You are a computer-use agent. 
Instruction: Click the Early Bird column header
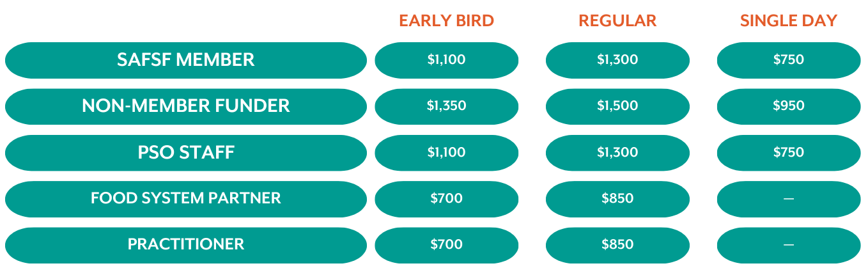(447, 20)
